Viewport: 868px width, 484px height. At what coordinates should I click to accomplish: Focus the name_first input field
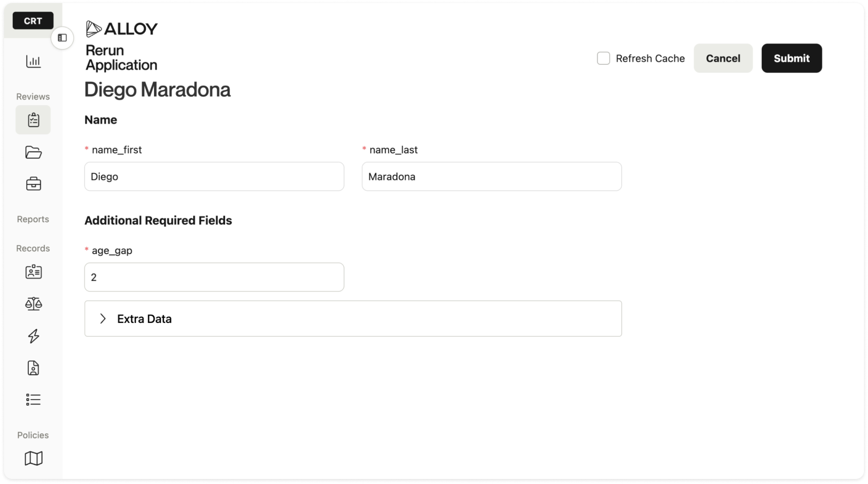point(214,176)
